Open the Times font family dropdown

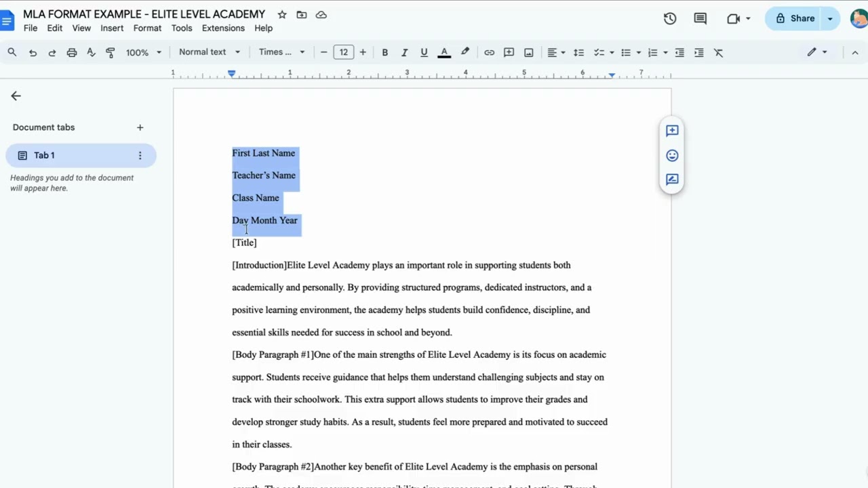pyautogui.click(x=282, y=52)
